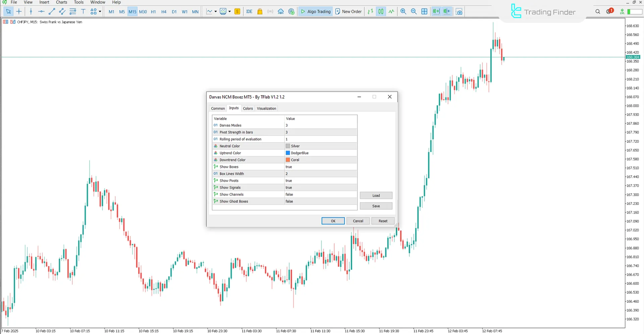Open the Charts menu
Viewport: 644px width, 334px height.
pos(61,2)
